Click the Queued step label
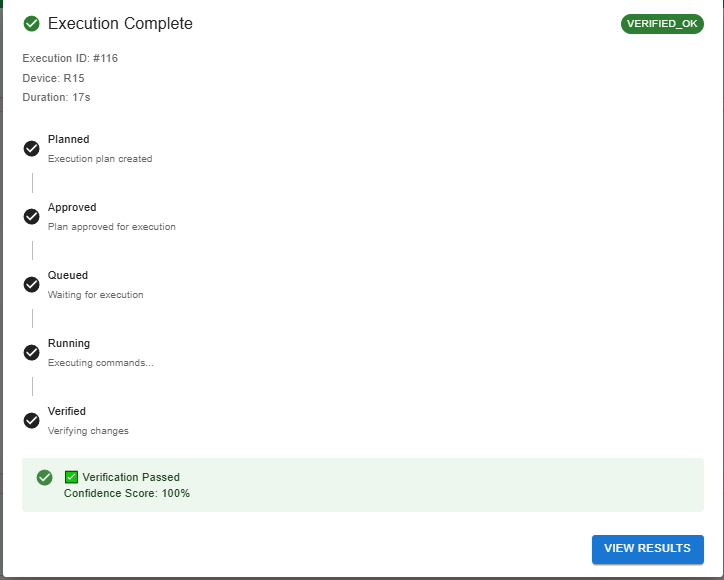This screenshot has width=724, height=580. pos(68,275)
